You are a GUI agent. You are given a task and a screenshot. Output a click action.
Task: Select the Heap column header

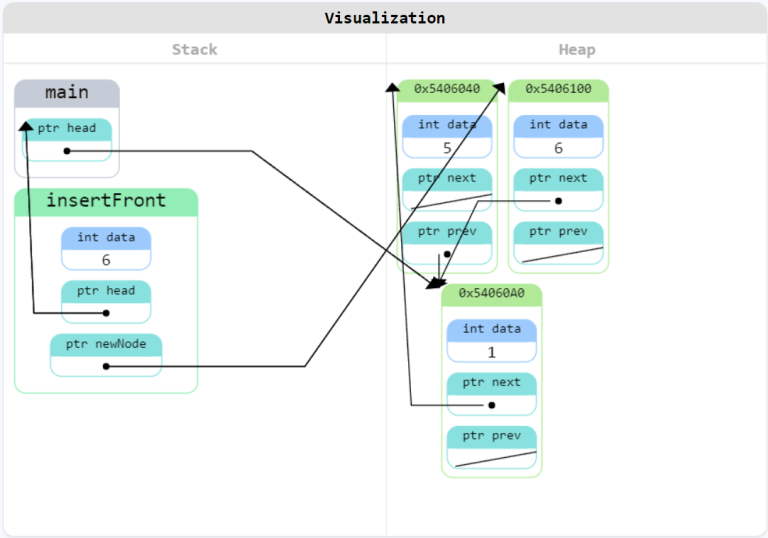[x=577, y=49]
